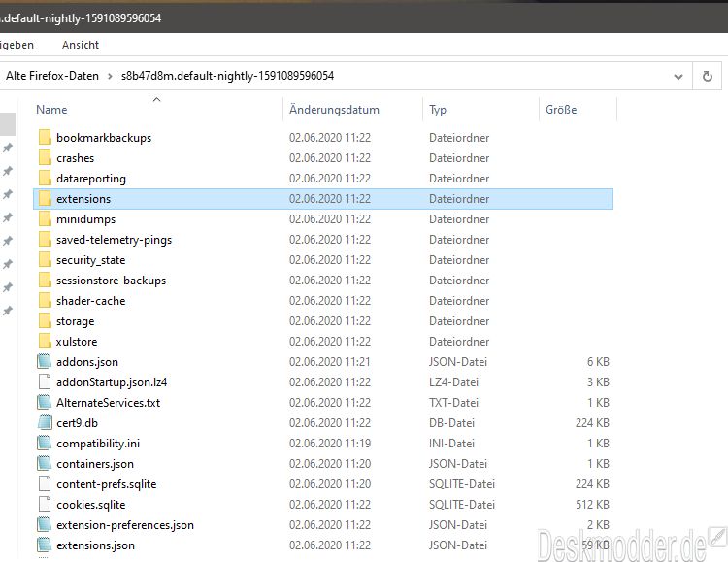Click the 3 KB size of addonStartup.json.lz4
The image size is (728, 562).
(x=599, y=382)
